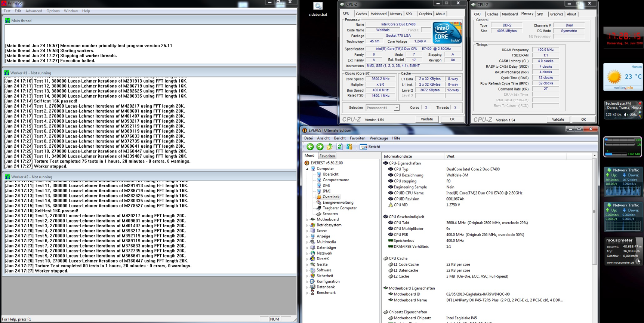Click the EVEREST user favorites toolbar icon
644x323 pixels.
[x=349, y=147]
